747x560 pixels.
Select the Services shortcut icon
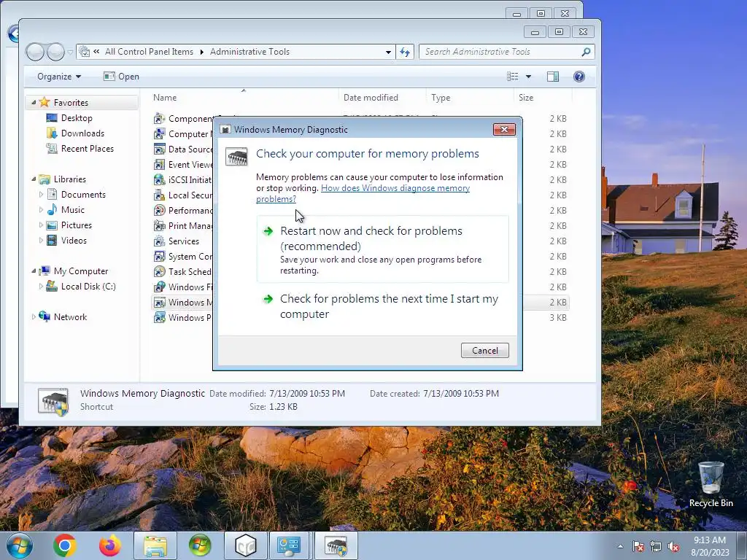tap(159, 241)
